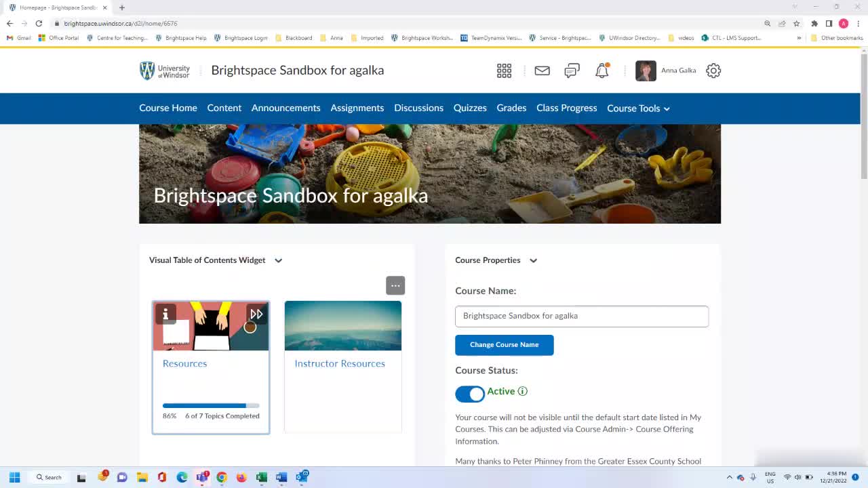Open widget three-dot options button

click(395, 285)
